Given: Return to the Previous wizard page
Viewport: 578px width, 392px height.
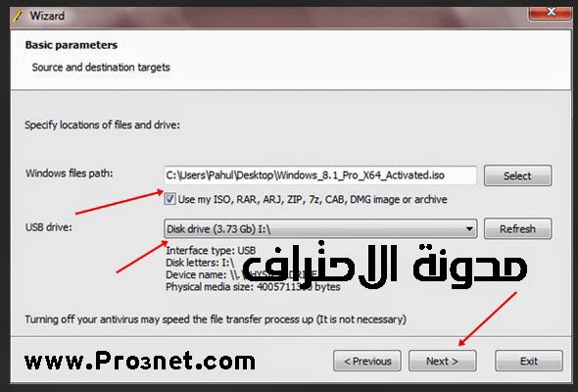Looking at the screenshot, I should click(x=367, y=361).
